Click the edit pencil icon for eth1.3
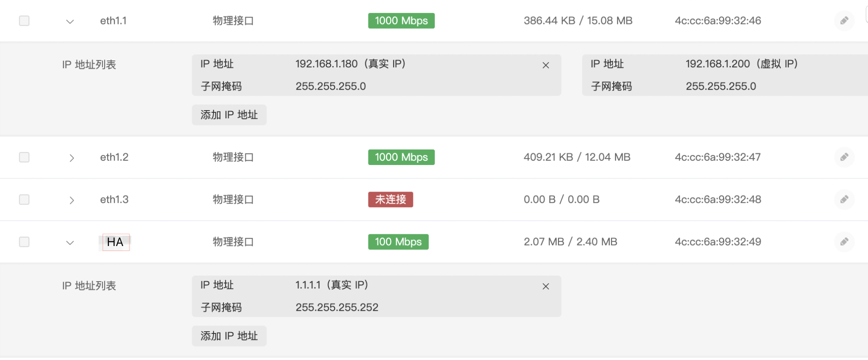The height and width of the screenshot is (360, 868). click(x=844, y=199)
